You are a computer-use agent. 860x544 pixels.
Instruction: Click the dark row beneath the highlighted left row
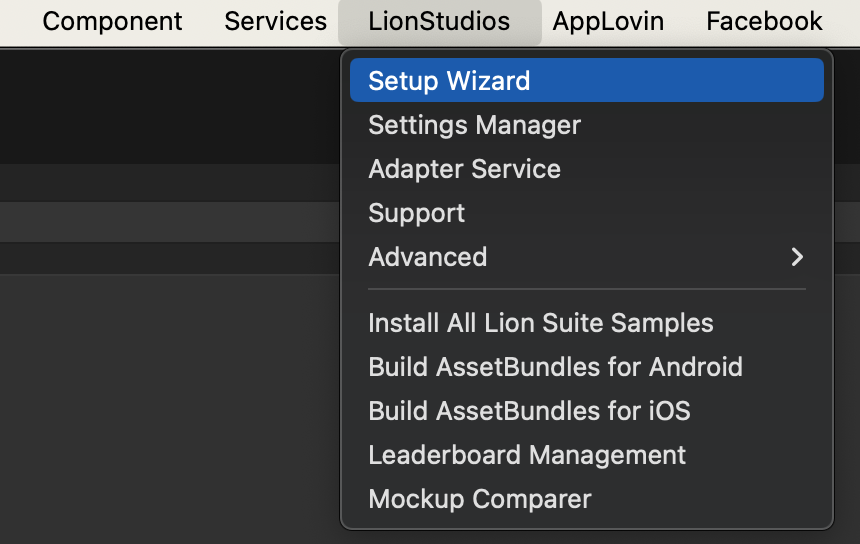coord(169,258)
